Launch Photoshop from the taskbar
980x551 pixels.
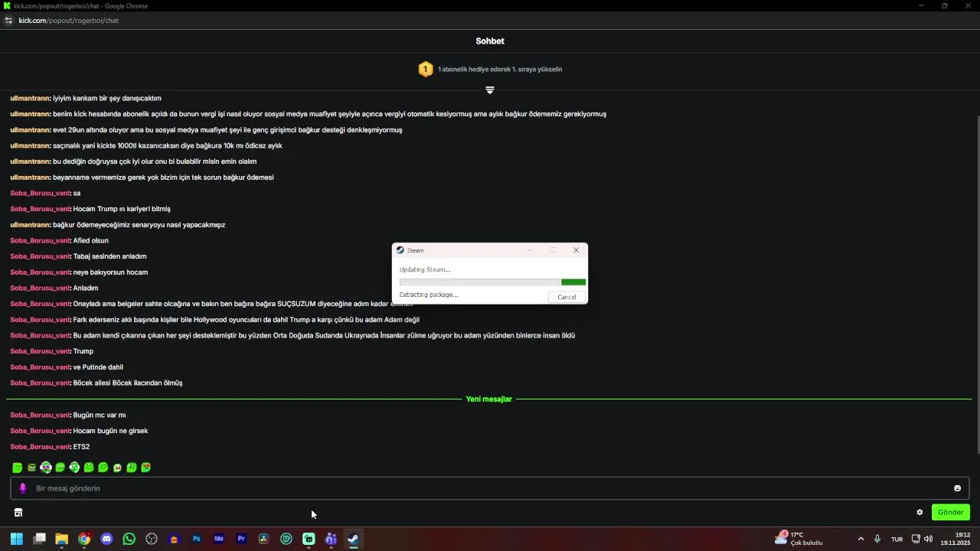point(197,539)
